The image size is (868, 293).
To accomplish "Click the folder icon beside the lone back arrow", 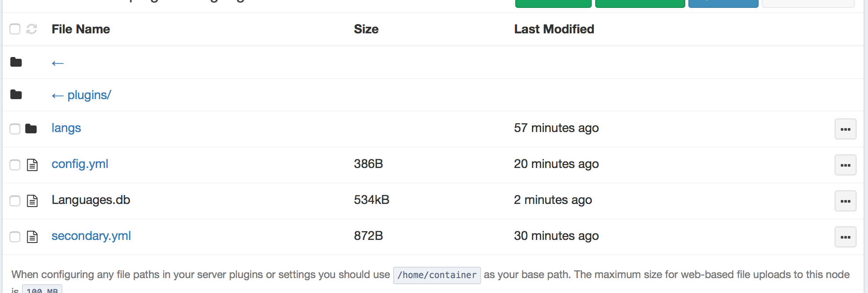I will coord(16,62).
